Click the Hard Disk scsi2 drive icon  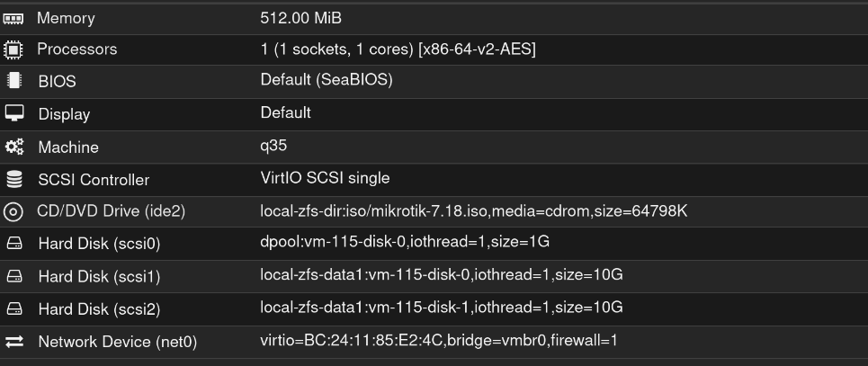click(14, 308)
